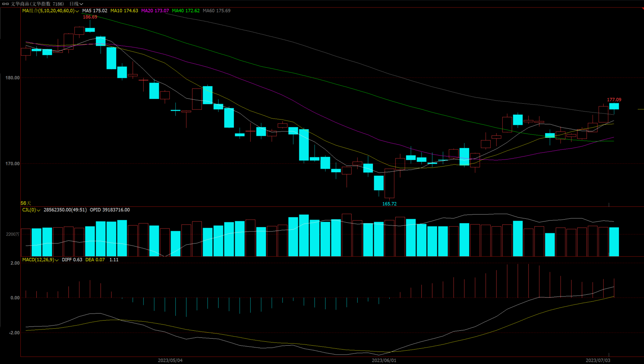Click the 56天 day-count label
The width and height of the screenshot is (644, 364).
(26, 203)
